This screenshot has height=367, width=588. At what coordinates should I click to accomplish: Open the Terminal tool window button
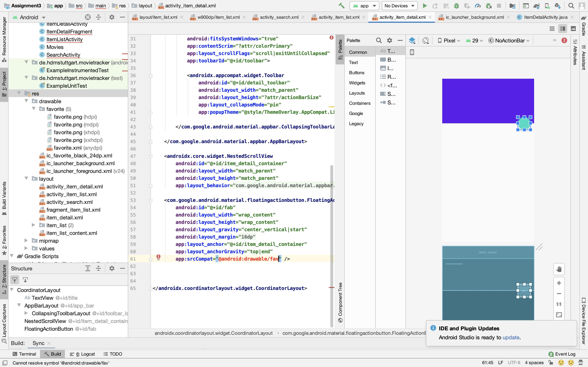pos(24,354)
